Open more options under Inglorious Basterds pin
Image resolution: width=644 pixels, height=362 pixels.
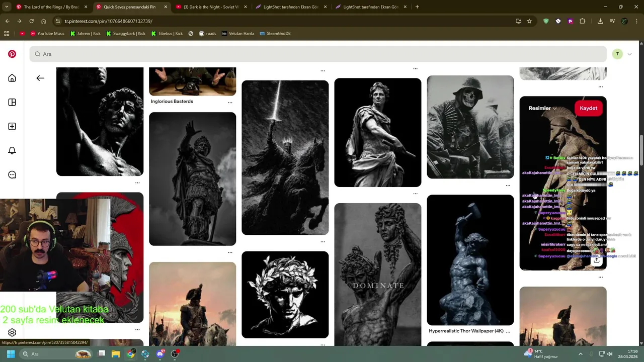(230, 103)
